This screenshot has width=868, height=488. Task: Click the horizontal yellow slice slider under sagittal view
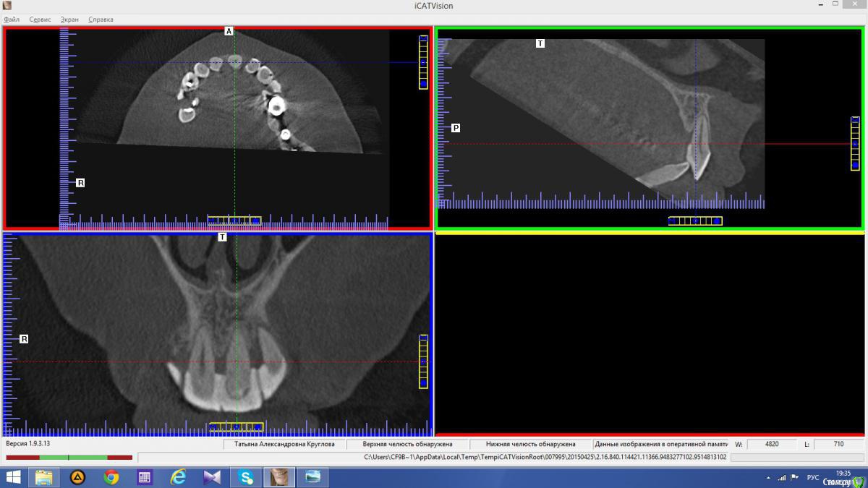point(694,221)
